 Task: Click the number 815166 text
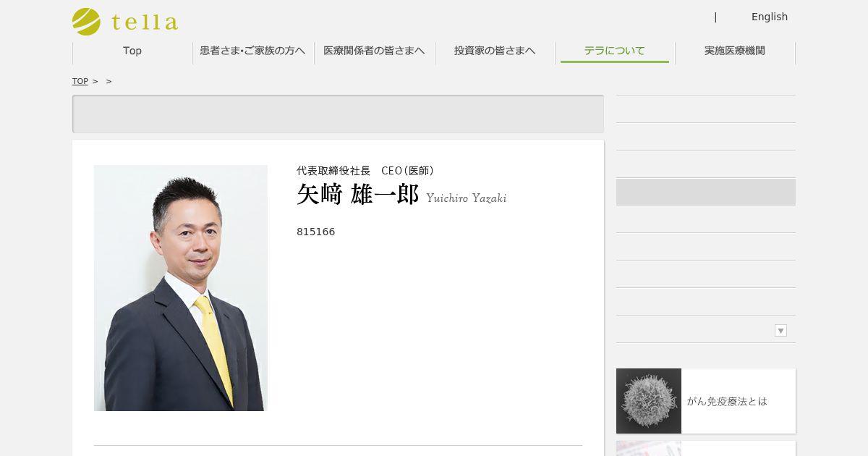click(x=315, y=232)
